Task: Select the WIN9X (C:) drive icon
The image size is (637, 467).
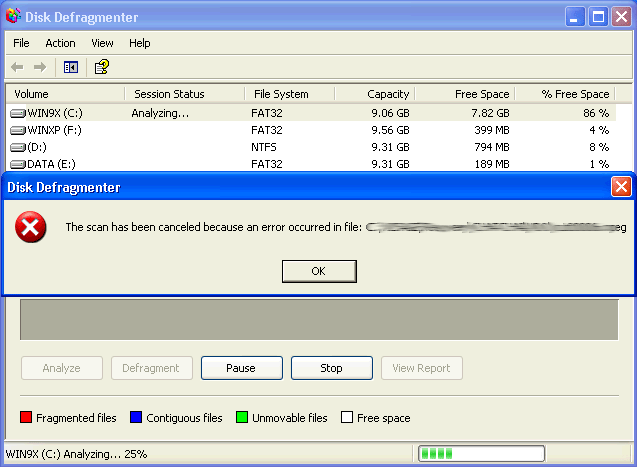Action: [x=18, y=113]
